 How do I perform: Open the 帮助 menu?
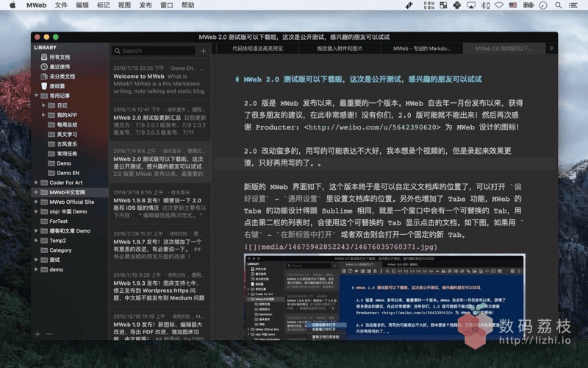[x=188, y=5]
